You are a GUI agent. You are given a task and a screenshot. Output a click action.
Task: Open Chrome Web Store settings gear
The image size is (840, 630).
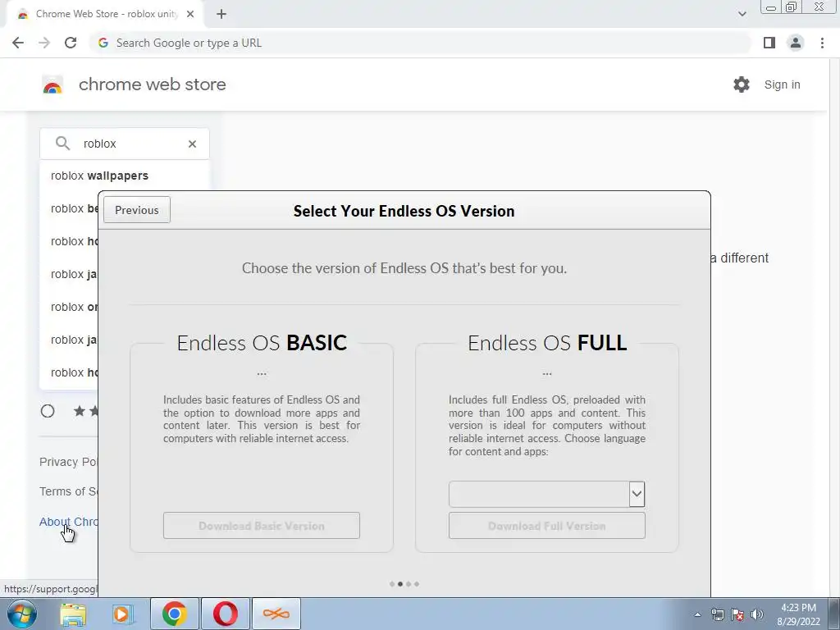pyautogui.click(x=742, y=84)
